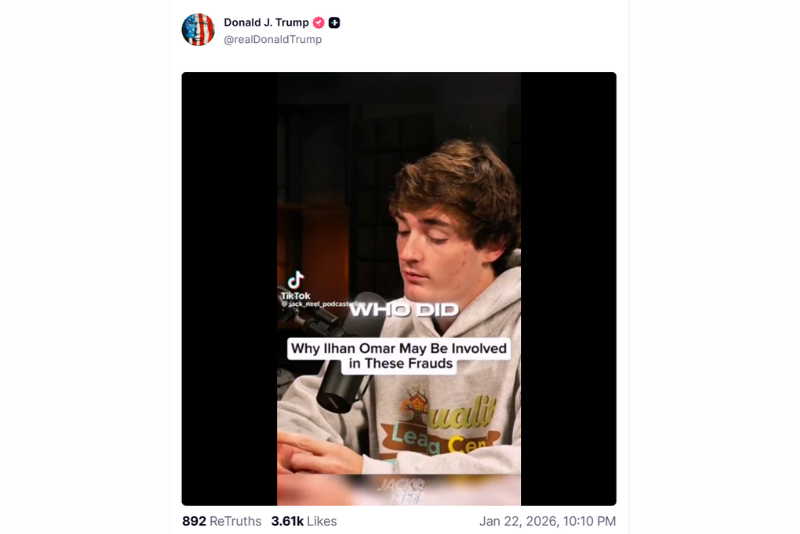The image size is (800, 534).
Task: Click the Likes label text
Action: coord(322,521)
